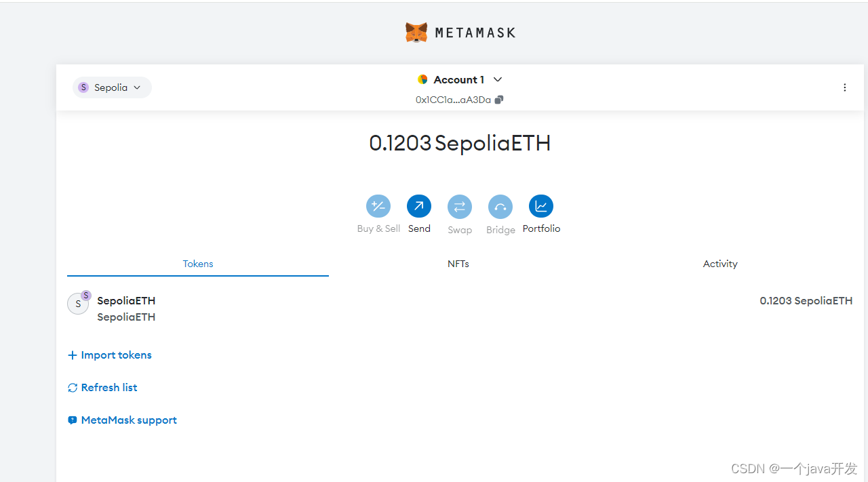The image size is (868, 482).
Task: Click the refresh arrows icon
Action: pyautogui.click(x=73, y=388)
